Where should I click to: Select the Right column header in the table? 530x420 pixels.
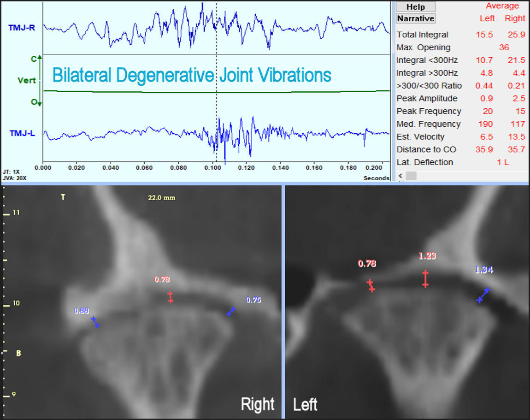[515, 18]
